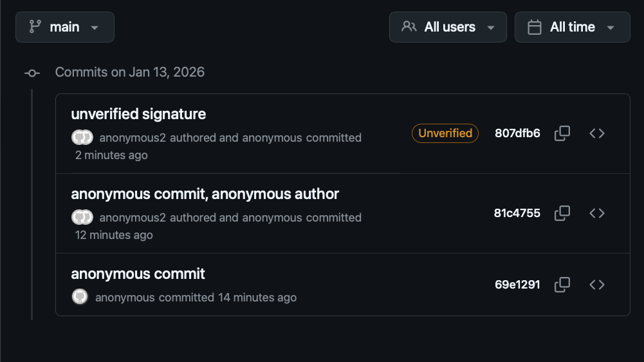The height and width of the screenshot is (362, 644).
Task: Click the avatar on the anonymous commit row
Action: click(x=80, y=297)
